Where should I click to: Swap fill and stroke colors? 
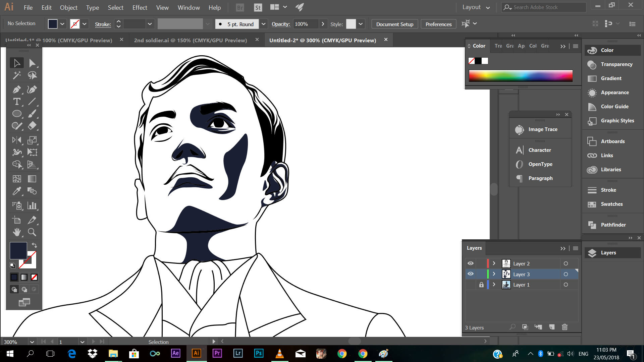34,245
